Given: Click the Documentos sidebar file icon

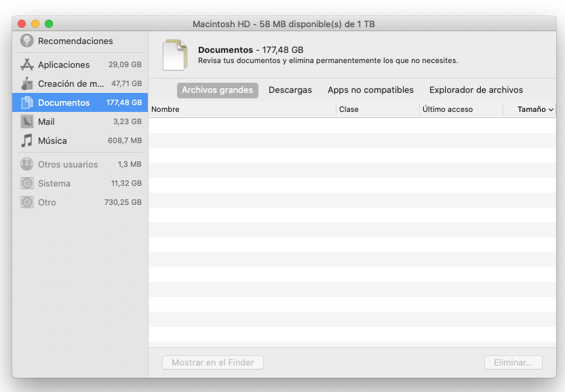Looking at the screenshot, I should 26,102.
